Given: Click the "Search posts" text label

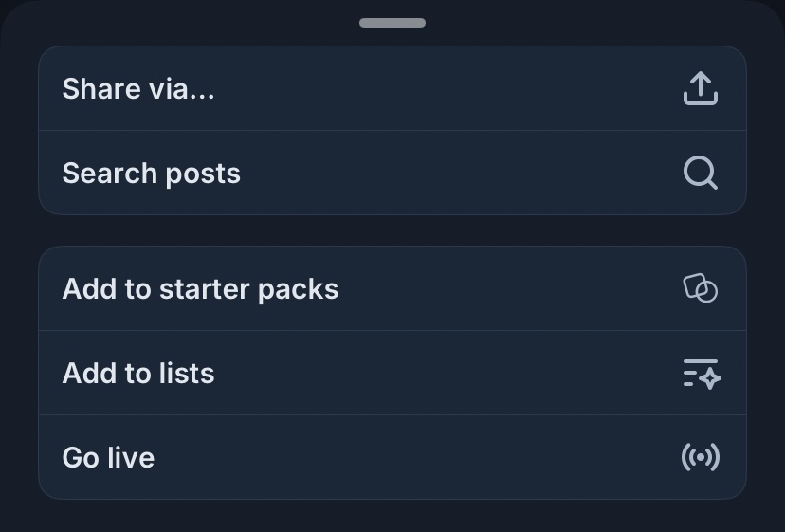Looking at the screenshot, I should pos(152,174).
